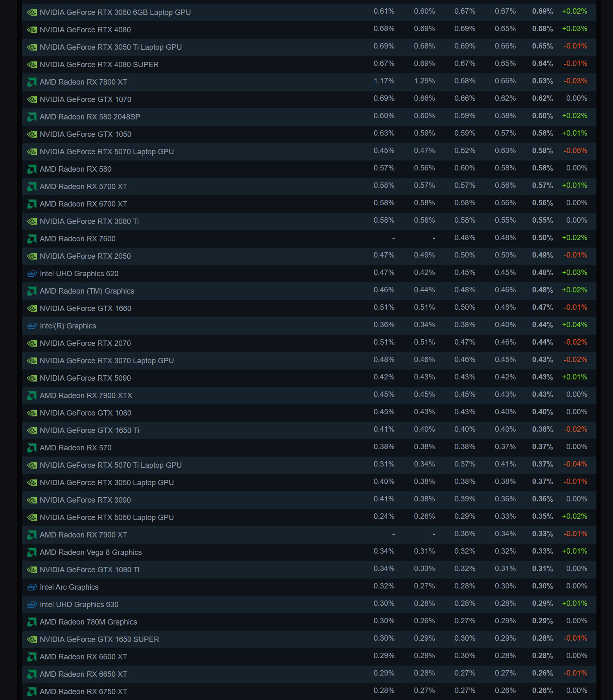The image size is (613, 700).
Task: Select 0.31% in the Vega 8 Graphics row
Action: (424, 551)
